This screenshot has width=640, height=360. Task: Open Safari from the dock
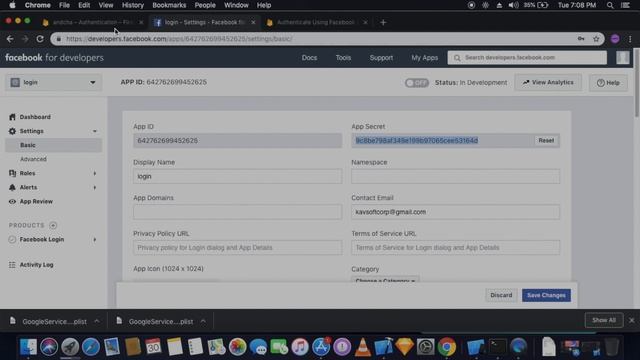(x=91, y=347)
